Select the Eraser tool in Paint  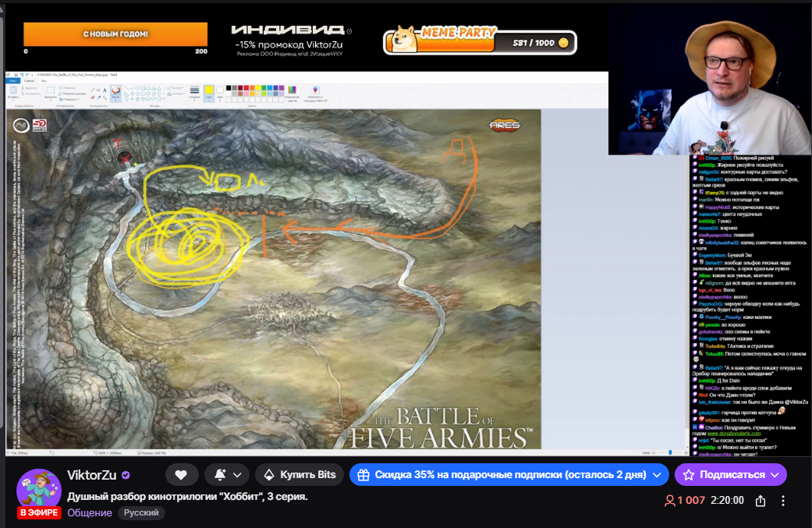(93, 97)
